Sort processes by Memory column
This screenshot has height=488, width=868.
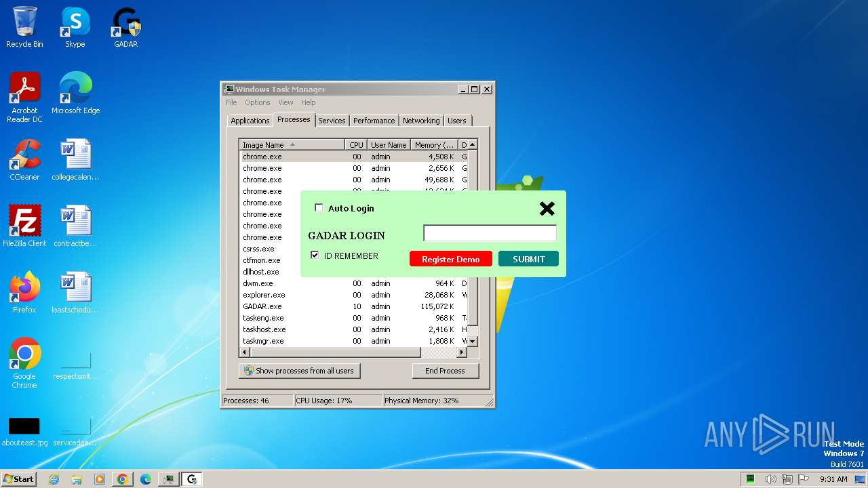435,144
